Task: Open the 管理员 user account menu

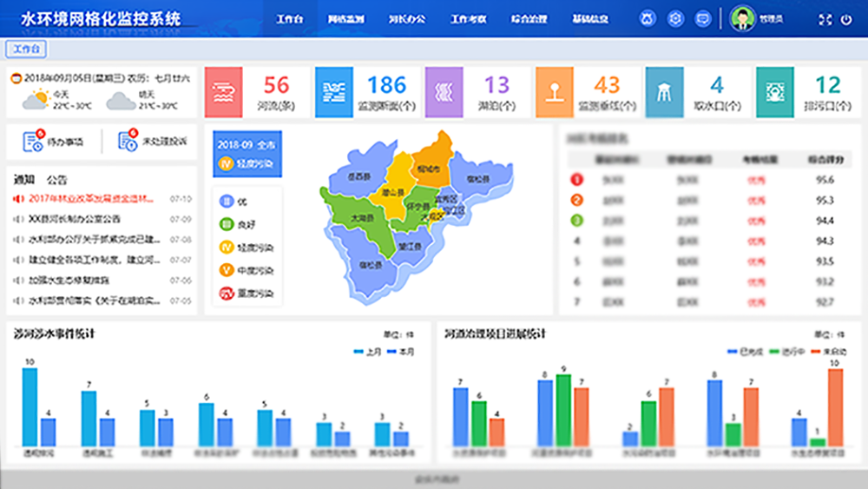Action: click(x=753, y=18)
